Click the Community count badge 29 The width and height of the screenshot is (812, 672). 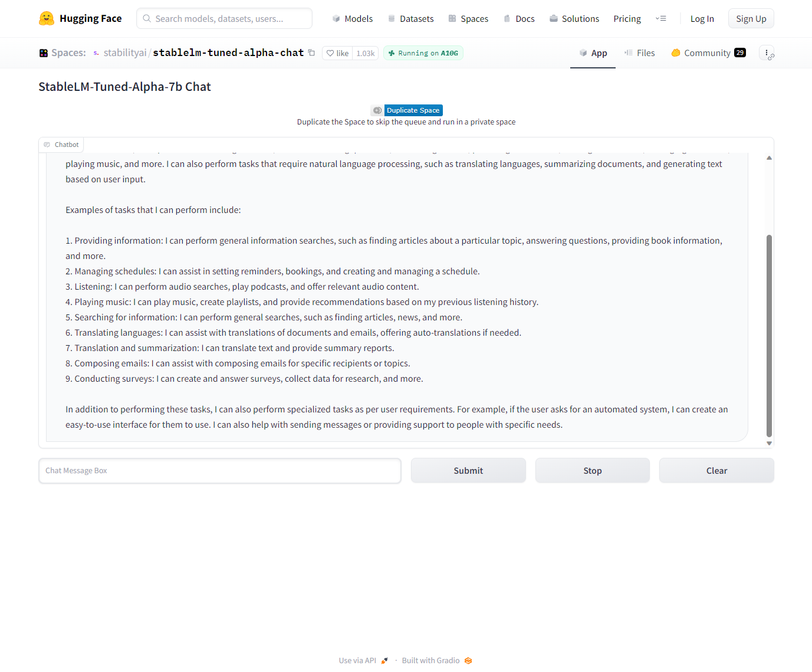[740, 53]
